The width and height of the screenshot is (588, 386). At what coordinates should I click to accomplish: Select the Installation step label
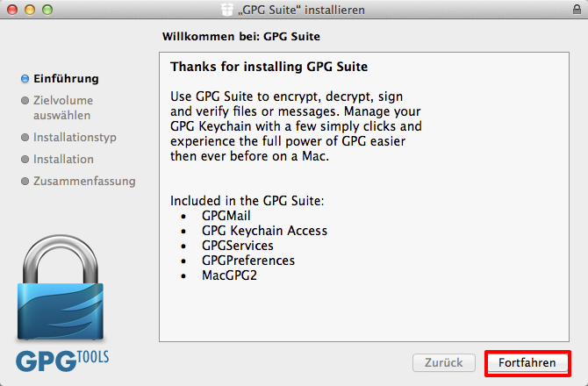tap(63, 160)
